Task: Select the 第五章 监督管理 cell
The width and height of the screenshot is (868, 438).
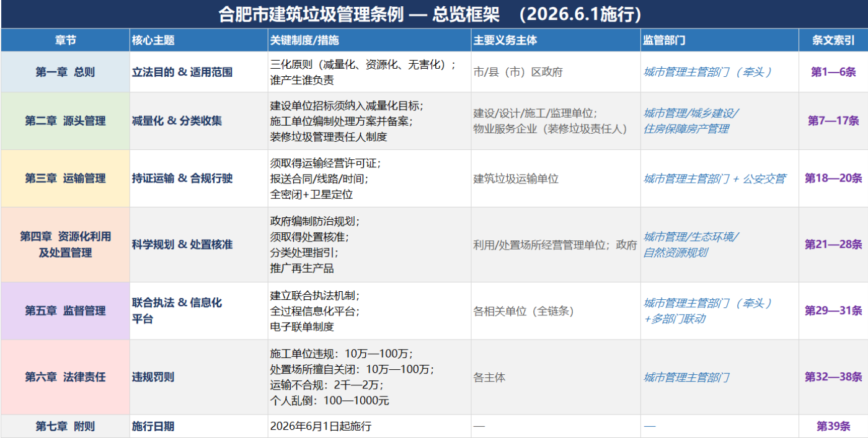Action: pos(65,311)
